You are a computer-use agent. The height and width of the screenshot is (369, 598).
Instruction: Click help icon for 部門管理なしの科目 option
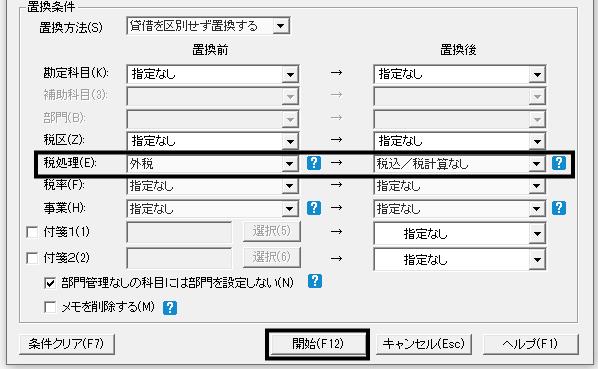coord(315,281)
